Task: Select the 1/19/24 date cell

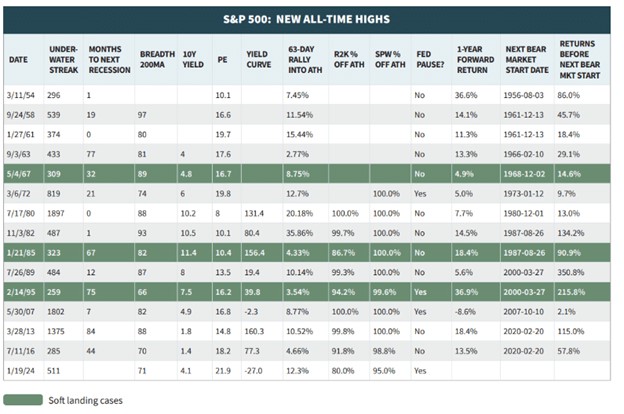Action: [24, 371]
